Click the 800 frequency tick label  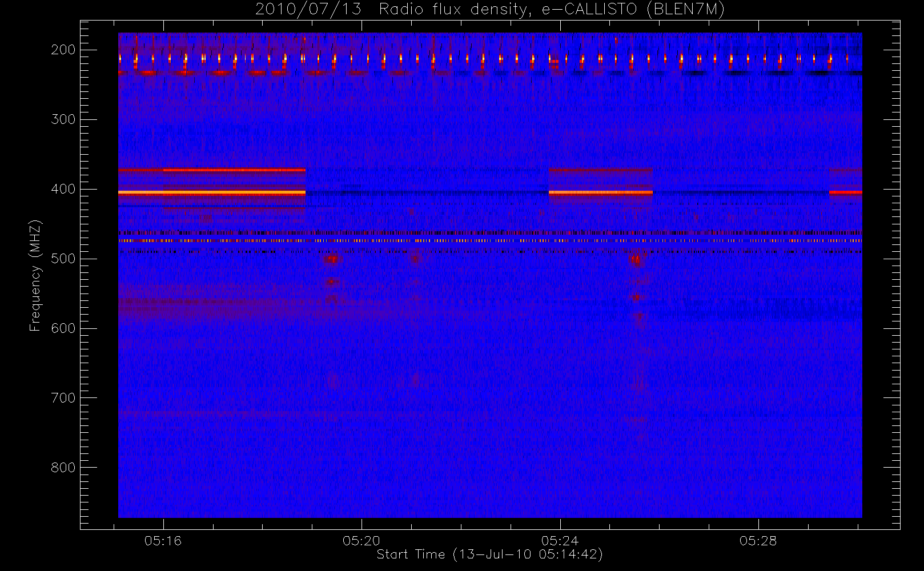coord(63,468)
